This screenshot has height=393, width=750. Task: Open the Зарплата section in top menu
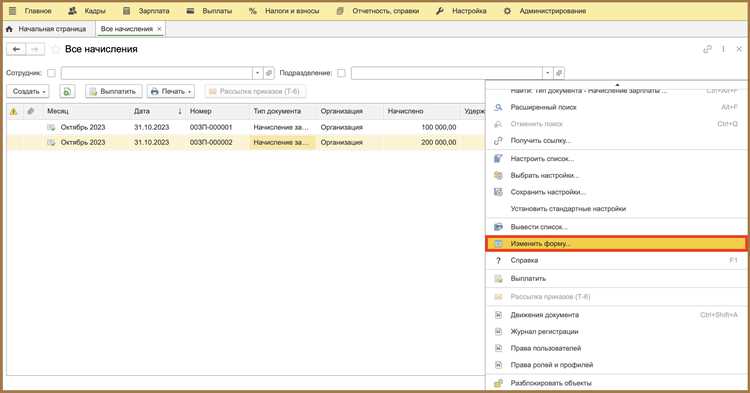[x=146, y=11]
